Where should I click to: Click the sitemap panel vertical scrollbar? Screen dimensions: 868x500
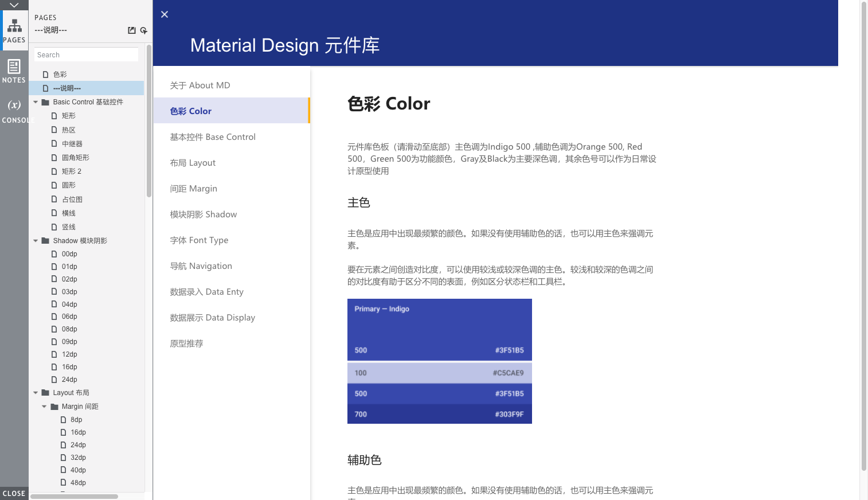(149, 120)
